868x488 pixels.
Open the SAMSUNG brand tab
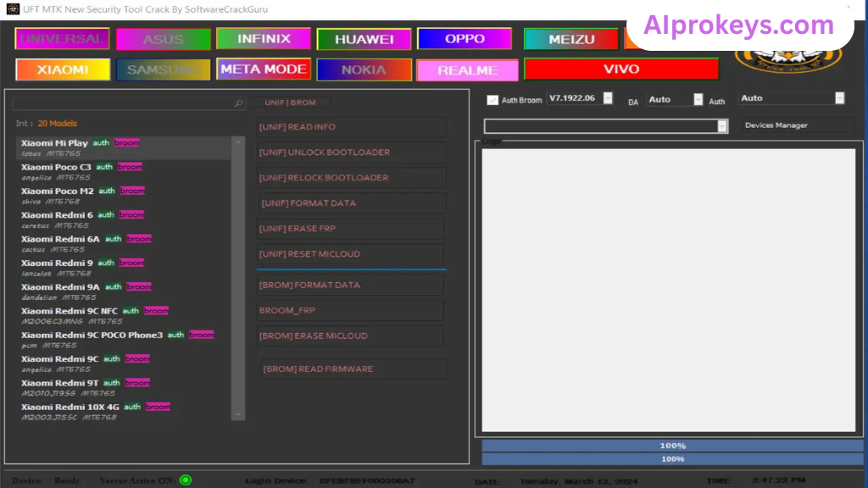coord(164,69)
